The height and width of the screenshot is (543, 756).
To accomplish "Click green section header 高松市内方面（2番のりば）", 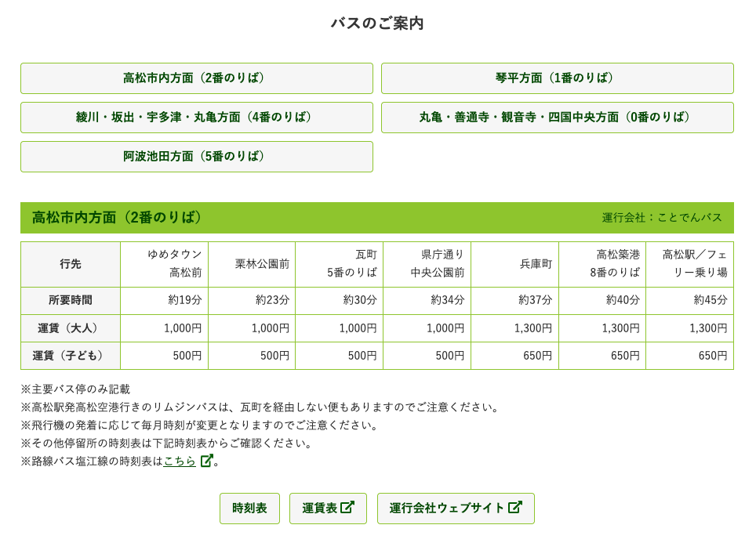I will click(377, 218).
